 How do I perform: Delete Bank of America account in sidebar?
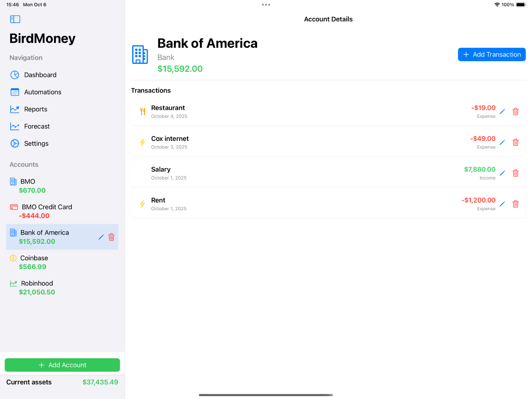tap(111, 237)
